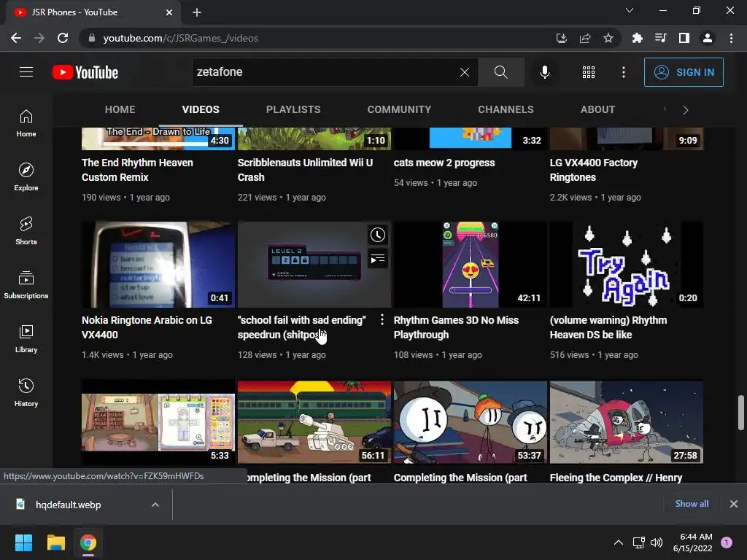
Task: Click the Try Again video thumbnail
Action: pyautogui.click(x=627, y=264)
